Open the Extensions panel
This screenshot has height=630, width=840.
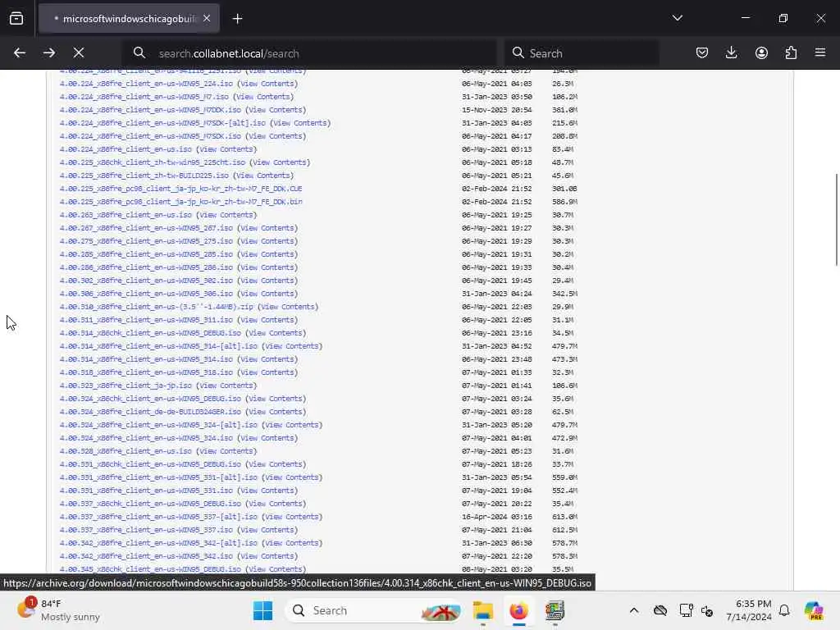791,52
